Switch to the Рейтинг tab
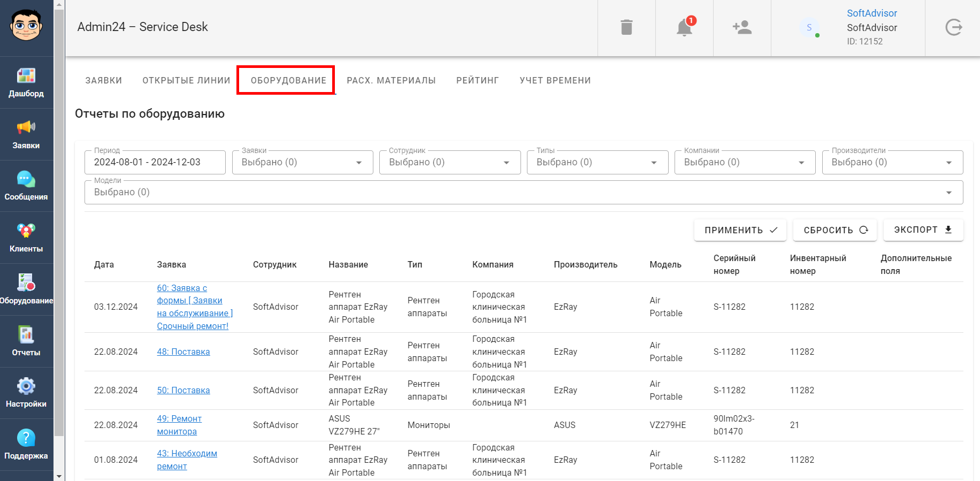980x481 pixels. (477, 80)
